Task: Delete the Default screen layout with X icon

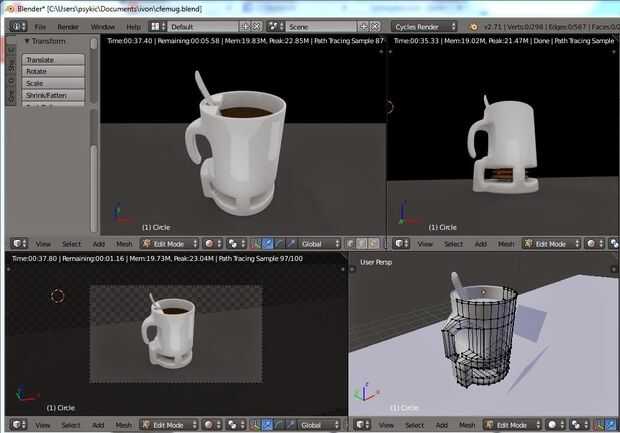Action: pos(257,27)
